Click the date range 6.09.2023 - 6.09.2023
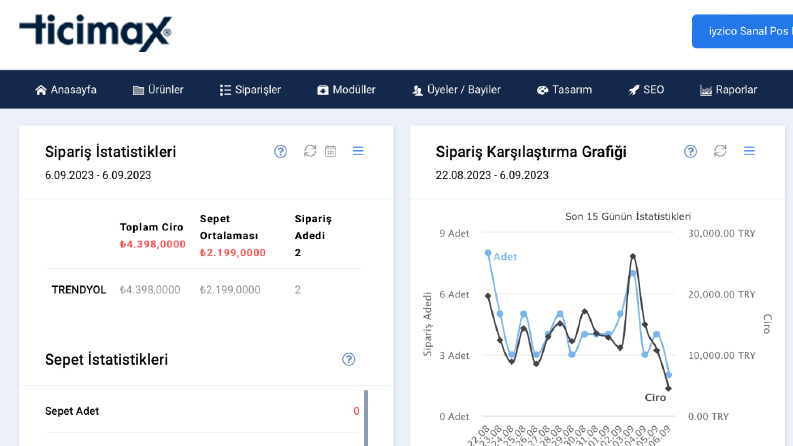 98,175
